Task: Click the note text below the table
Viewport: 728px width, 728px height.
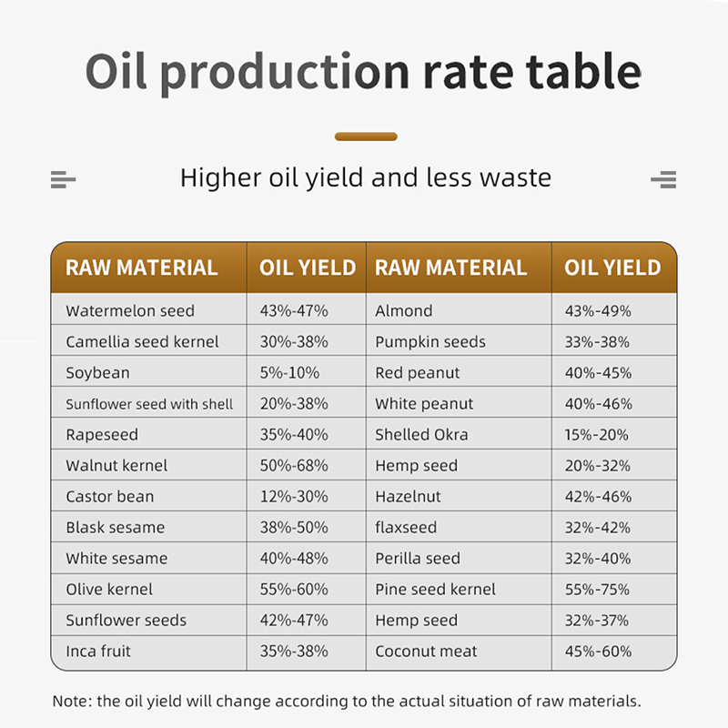Action: 346,701
